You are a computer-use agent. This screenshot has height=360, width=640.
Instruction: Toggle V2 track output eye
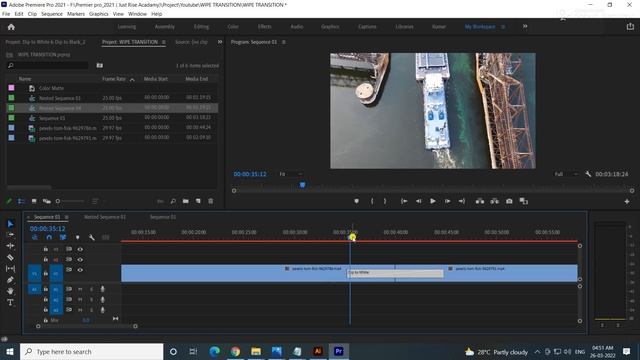click(80, 259)
